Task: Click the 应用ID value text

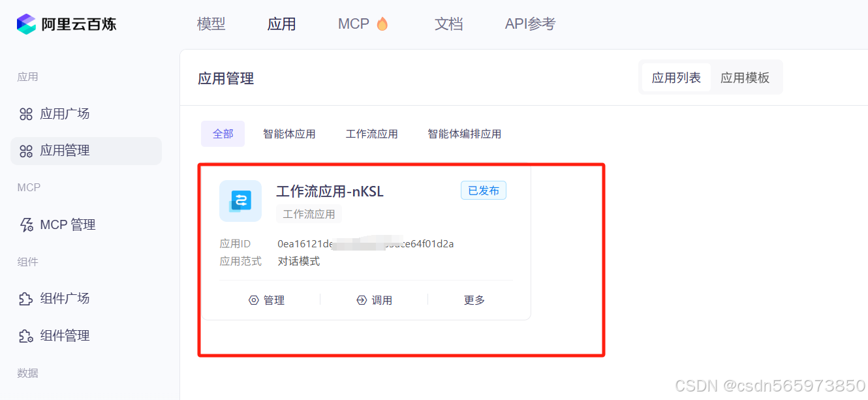Action: point(365,244)
